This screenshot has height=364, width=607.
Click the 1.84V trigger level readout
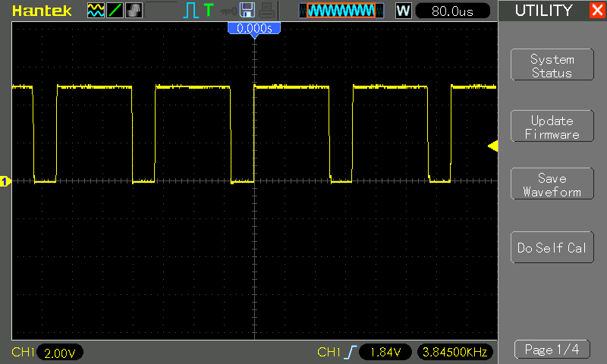click(385, 352)
